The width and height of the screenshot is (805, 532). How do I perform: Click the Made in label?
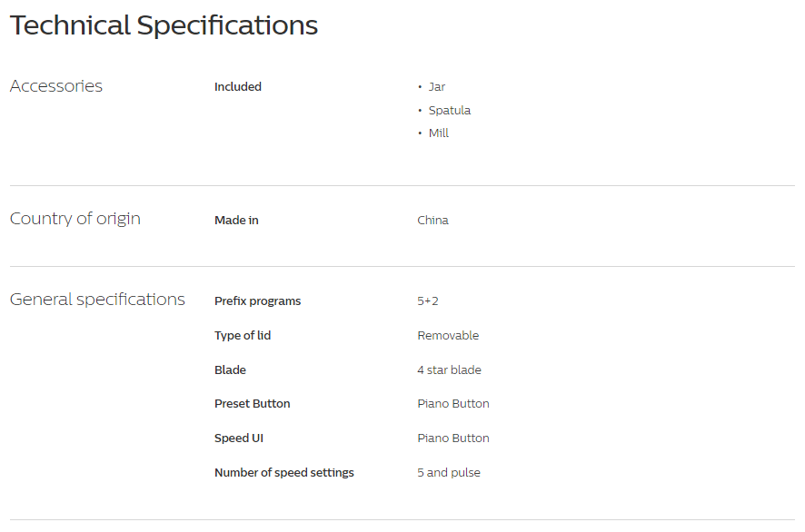(236, 220)
